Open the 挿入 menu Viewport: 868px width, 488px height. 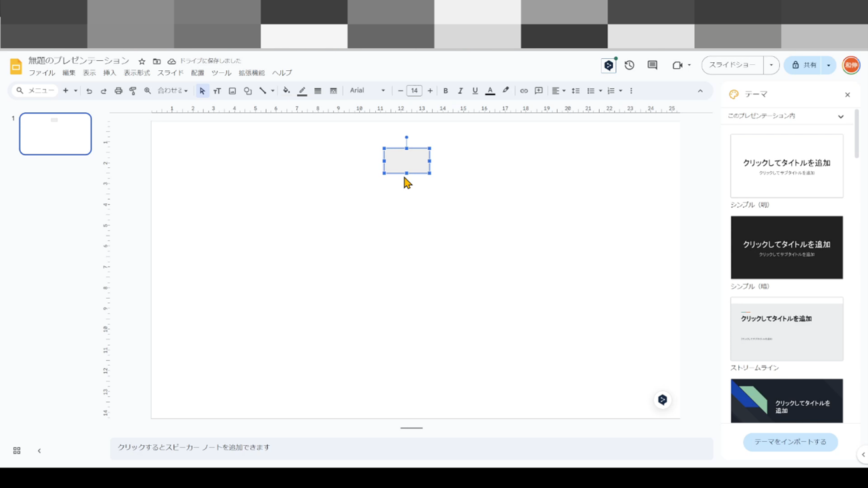tap(110, 73)
